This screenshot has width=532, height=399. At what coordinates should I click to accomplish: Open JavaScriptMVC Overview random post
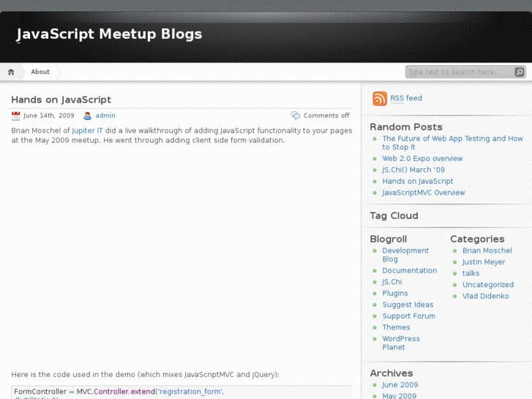pos(423,193)
